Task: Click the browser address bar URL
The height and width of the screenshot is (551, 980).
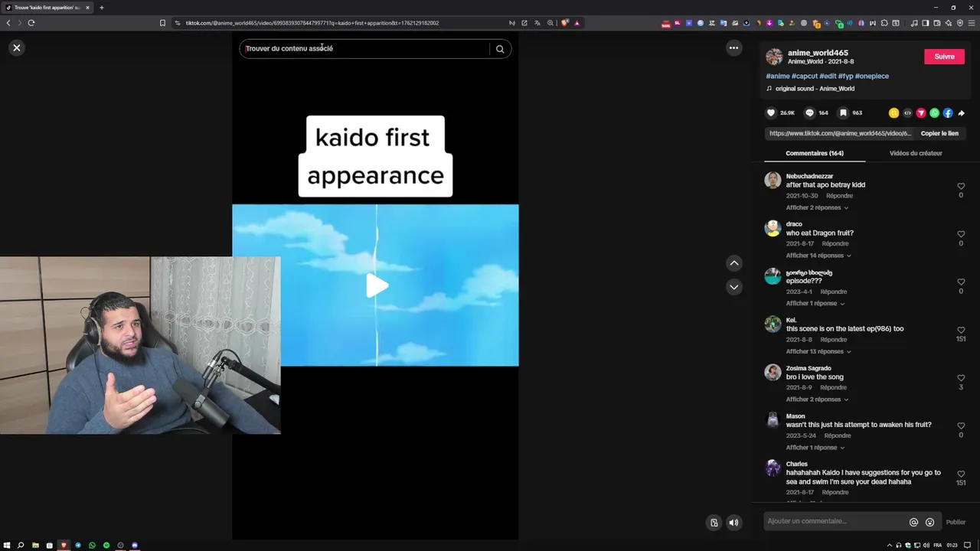Action: coord(312,23)
